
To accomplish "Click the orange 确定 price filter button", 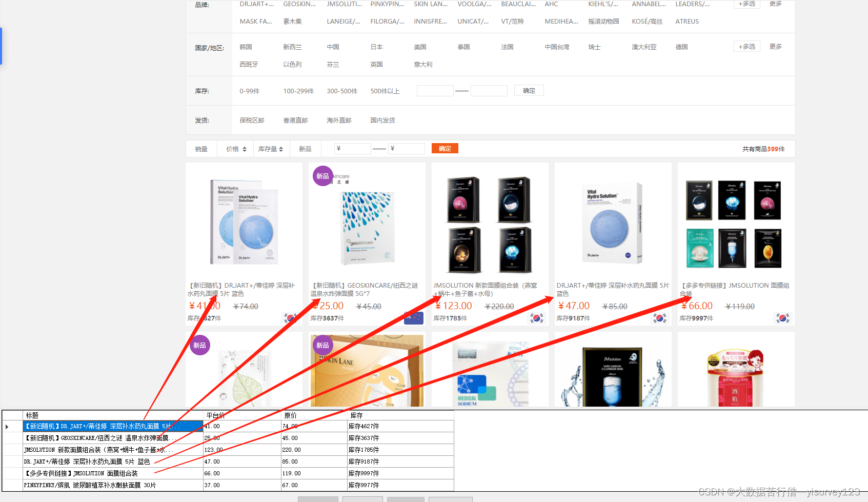I will [x=445, y=149].
